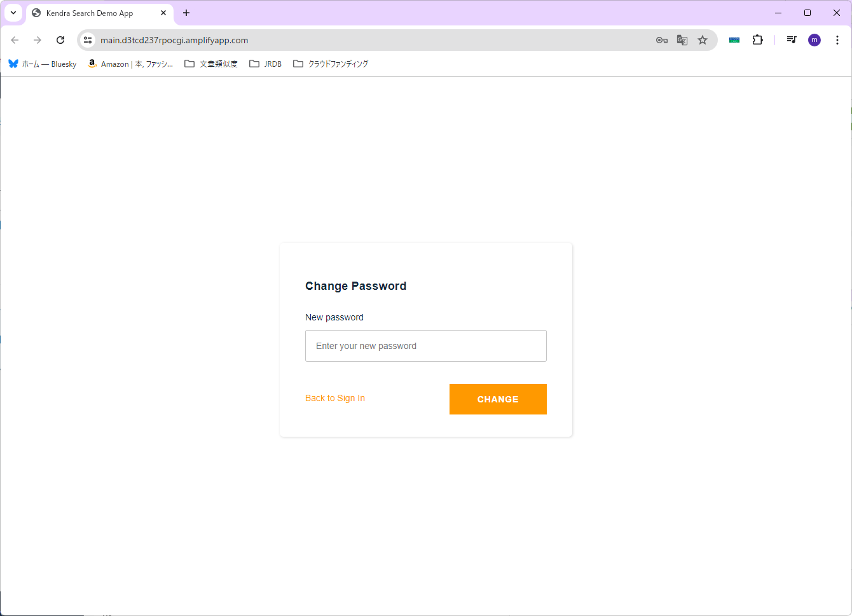The width and height of the screenshot is (852, 616).
Task: Open a new tab with plus button
Action: 186,13
